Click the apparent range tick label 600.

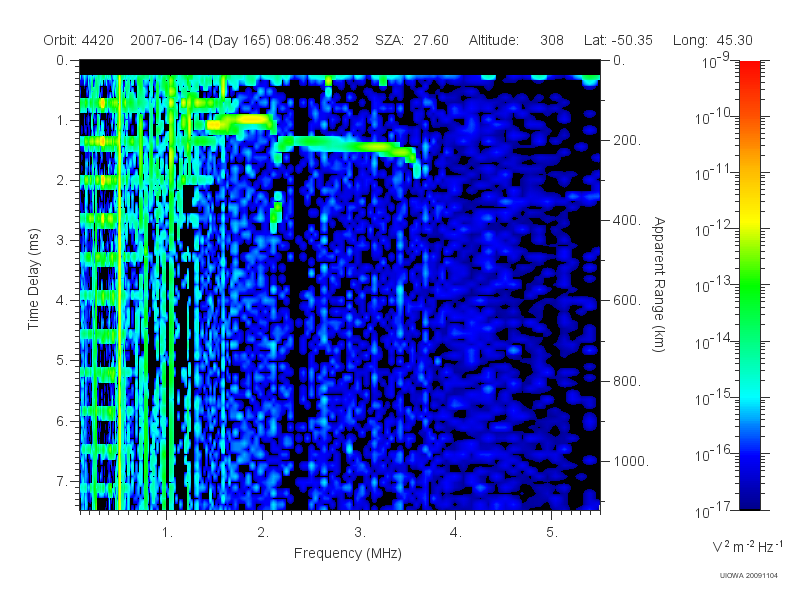coord(627,301)
